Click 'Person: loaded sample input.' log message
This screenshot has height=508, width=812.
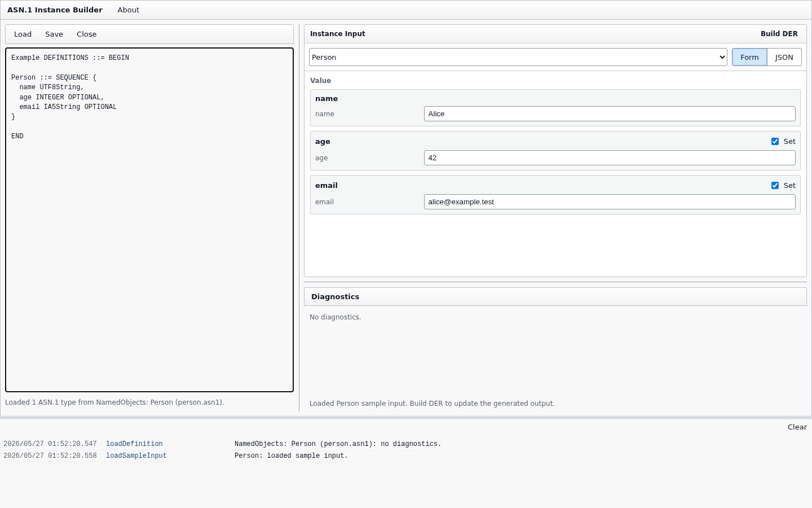click(x=291, y=456)
